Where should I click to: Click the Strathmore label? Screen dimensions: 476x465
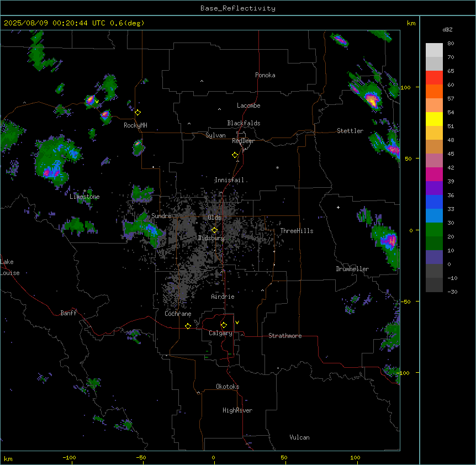coord(285,336)
